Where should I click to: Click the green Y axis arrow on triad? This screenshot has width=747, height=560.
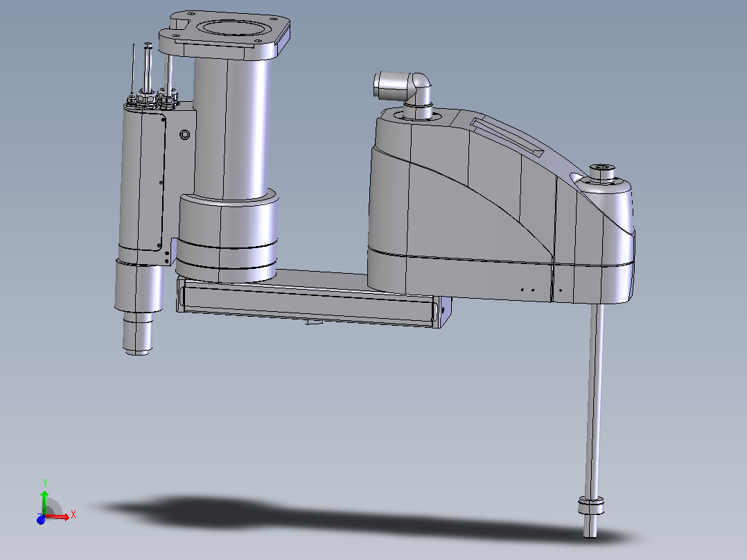pyautogui.click(x=44, y=499)
